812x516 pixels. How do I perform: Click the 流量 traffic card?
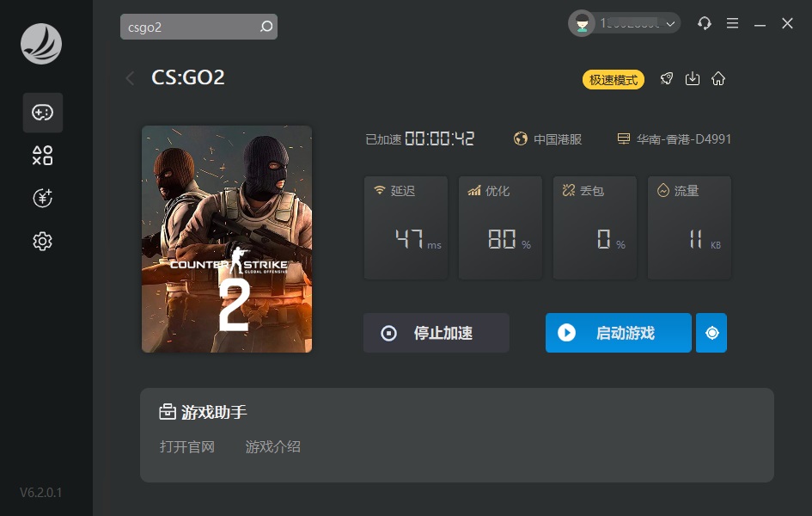[690, 228]
